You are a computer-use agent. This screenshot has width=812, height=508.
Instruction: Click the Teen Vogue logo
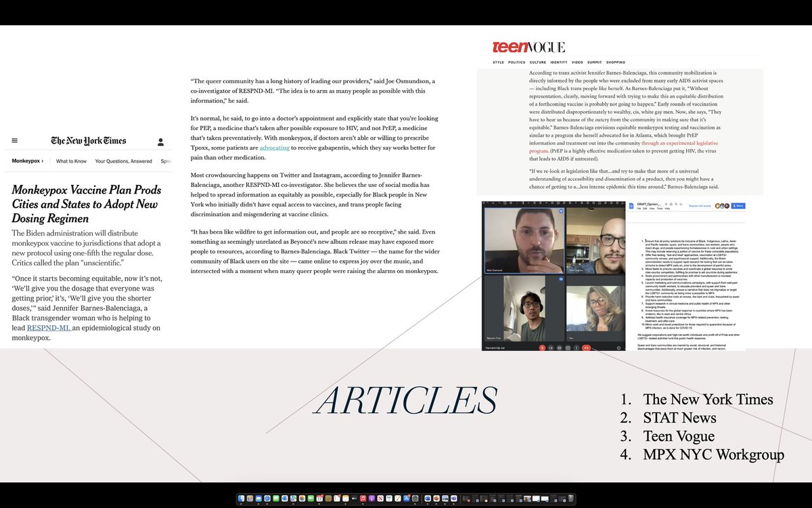point(528,47)
